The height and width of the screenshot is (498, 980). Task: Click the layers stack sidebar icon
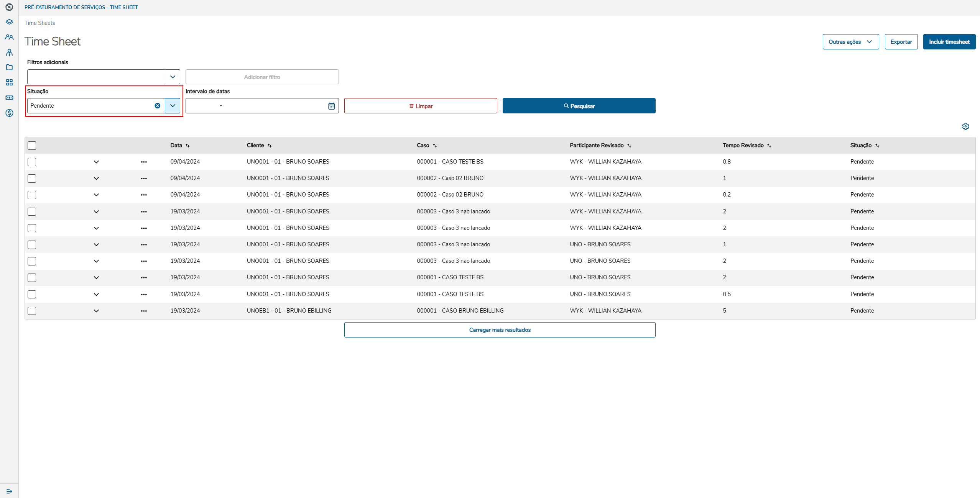pyautogui.click(x=10, y=22)
